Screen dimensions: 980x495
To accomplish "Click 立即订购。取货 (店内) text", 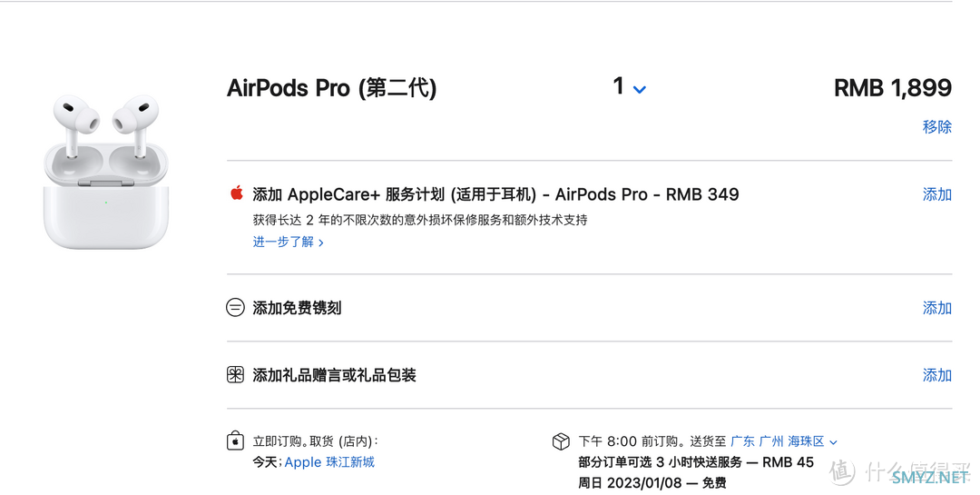I will click(x=315, y=441).
